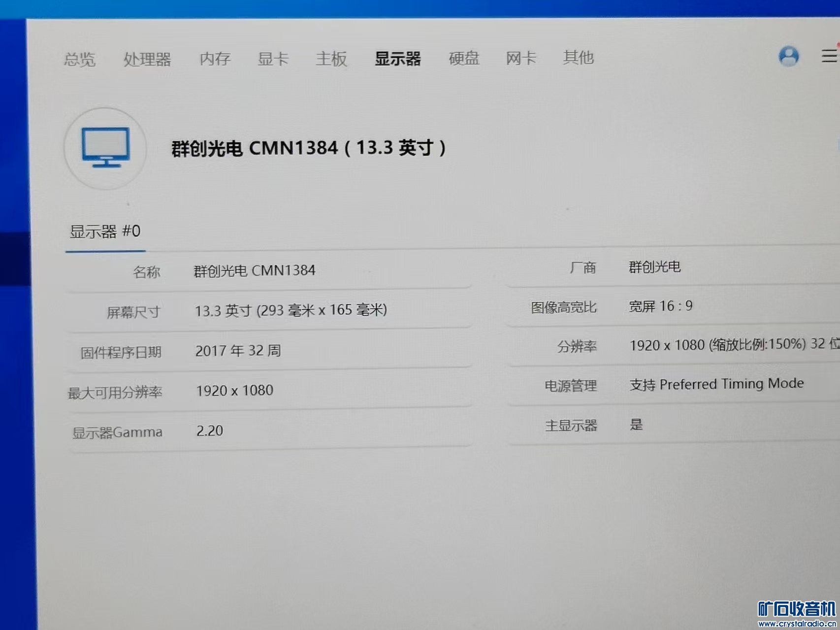
Task: Click the 厂商 field label
Action: (583, 268)
